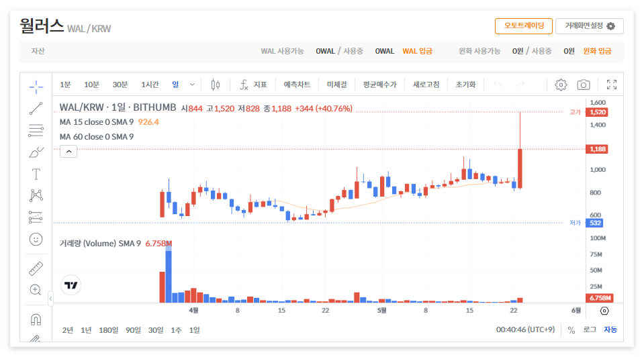This screenshot has width=644, height=357.
Task: Open 거래화면설정 trading screen settings
Action: click(x=590, y=26)
